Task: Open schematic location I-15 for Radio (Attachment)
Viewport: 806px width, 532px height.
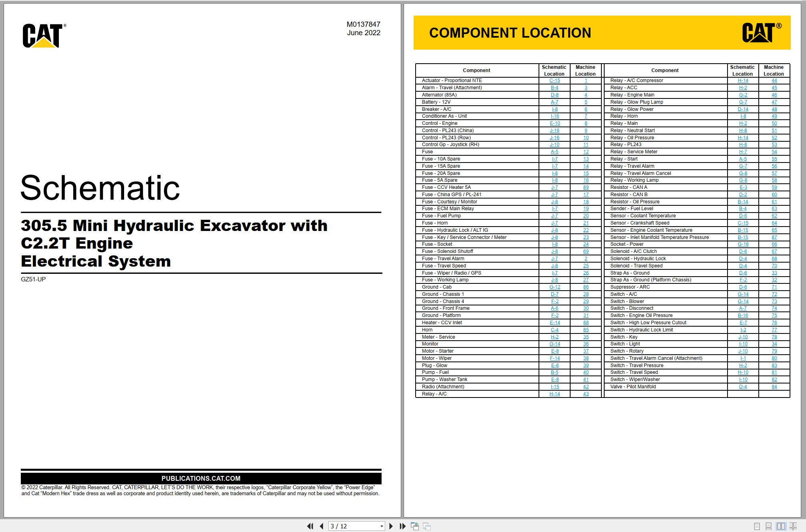Action: coord(555,387)
